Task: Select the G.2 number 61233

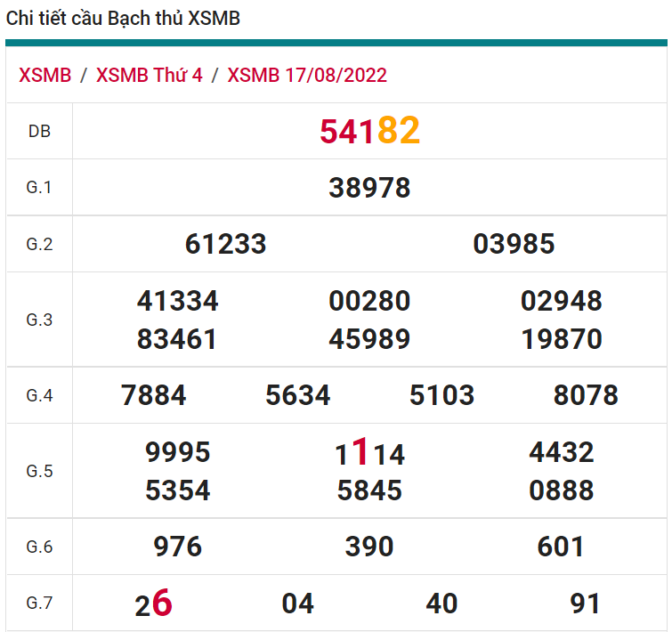Action: (x=225, y=244)
